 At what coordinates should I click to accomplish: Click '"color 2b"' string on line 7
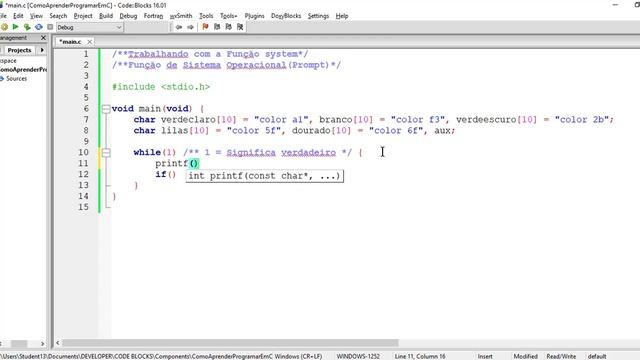[582, 120]
